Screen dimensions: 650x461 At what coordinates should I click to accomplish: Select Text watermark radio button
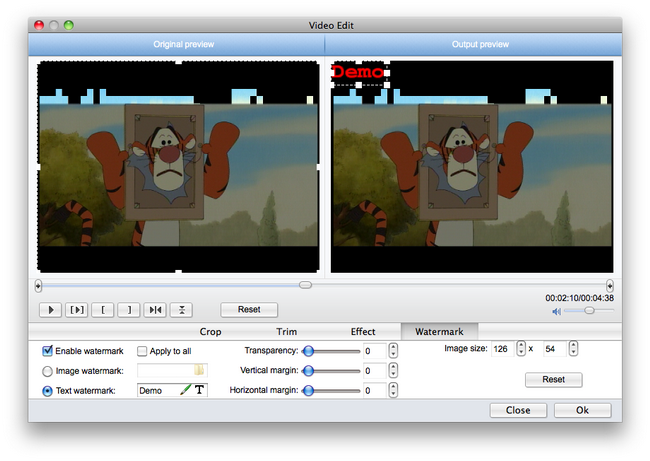(x=47, y=391)
